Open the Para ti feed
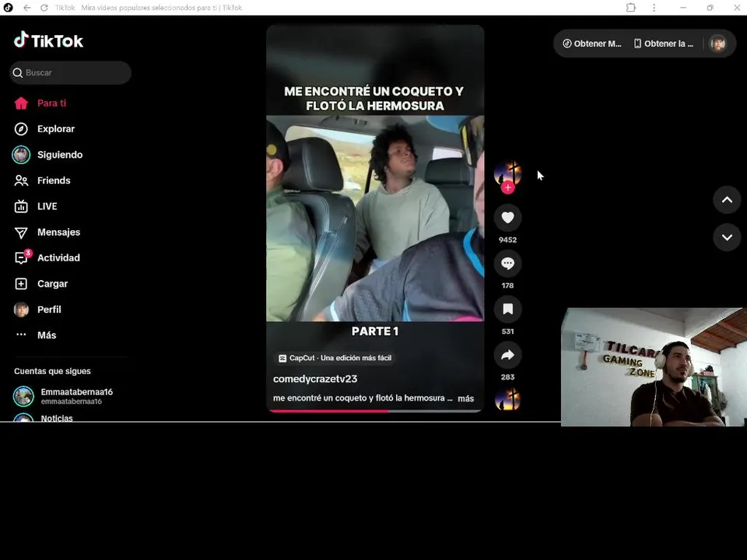Image resolution: width=747 pixels, height=560 pixels. point(51,103)
